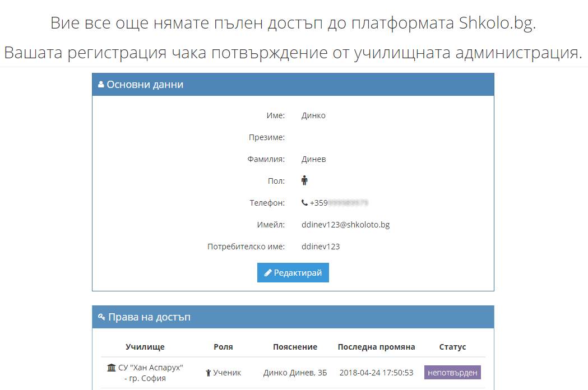Click the Редактирай edit button

point(293,273)
